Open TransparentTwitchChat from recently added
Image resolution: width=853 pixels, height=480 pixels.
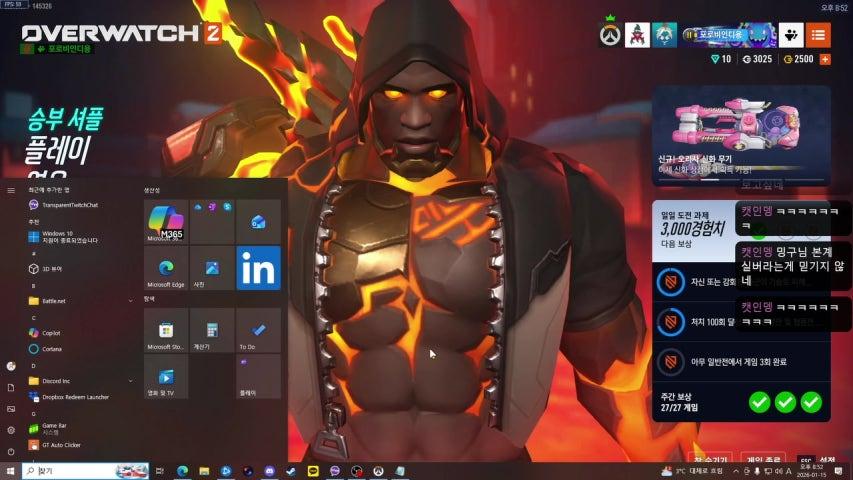tap(70, 205)
